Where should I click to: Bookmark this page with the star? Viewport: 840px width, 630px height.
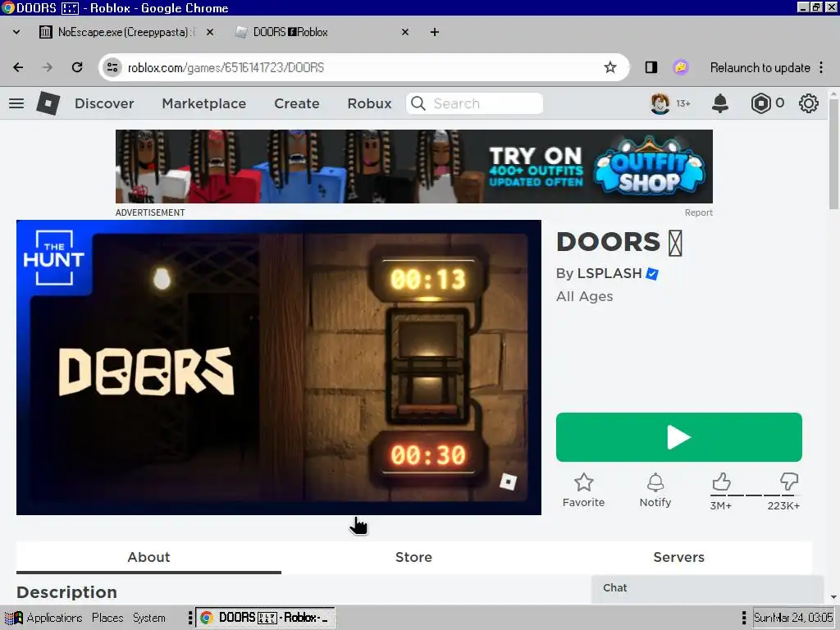point(609,67)
